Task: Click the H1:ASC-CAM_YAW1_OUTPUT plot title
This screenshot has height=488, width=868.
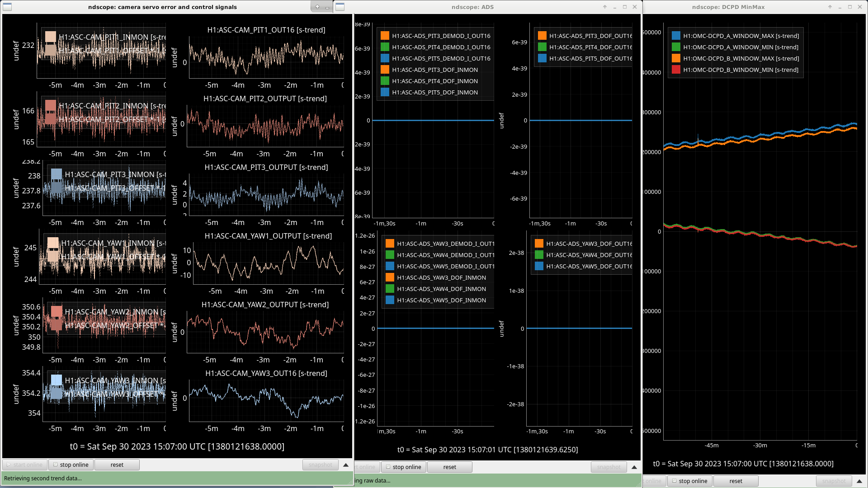Action: click(x=268, y=236)
